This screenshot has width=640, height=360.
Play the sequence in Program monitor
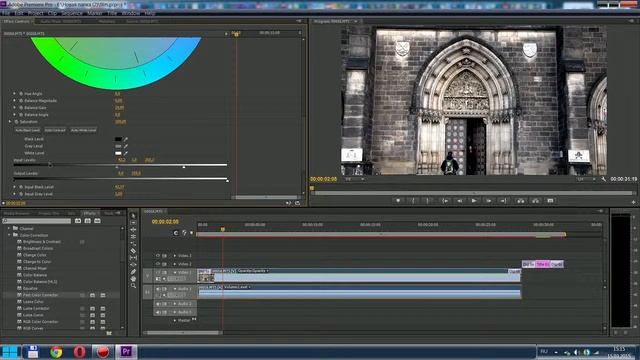coord(474,200)
